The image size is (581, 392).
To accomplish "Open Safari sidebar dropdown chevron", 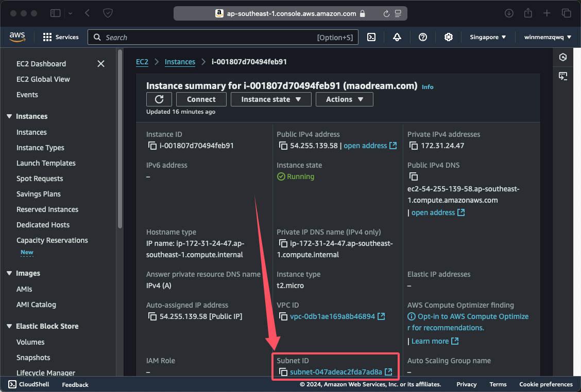I will (71, 13).
